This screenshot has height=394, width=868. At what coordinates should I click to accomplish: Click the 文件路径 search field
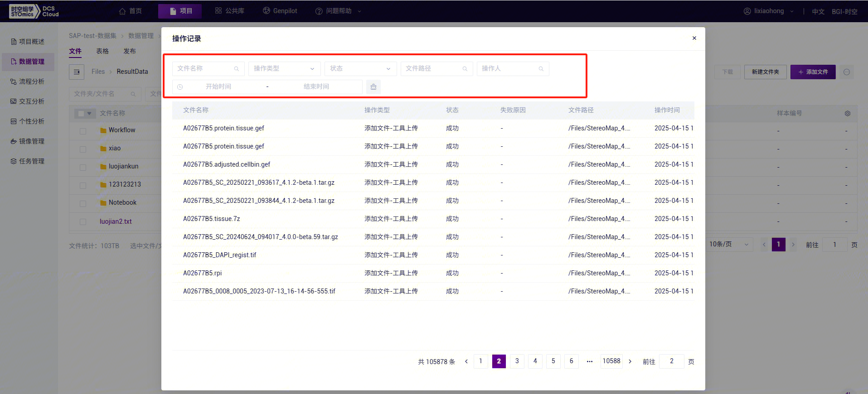(437, 68)
